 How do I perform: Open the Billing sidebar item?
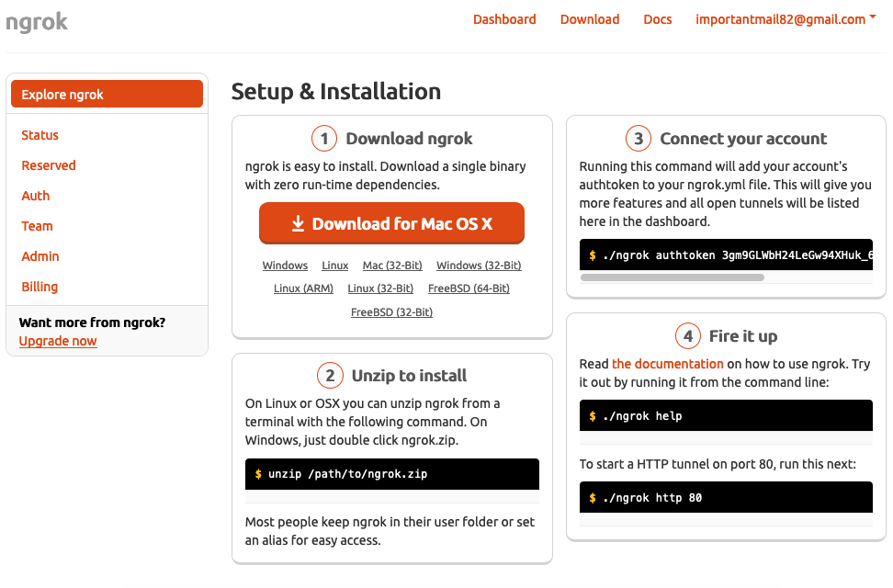(40, 287)
